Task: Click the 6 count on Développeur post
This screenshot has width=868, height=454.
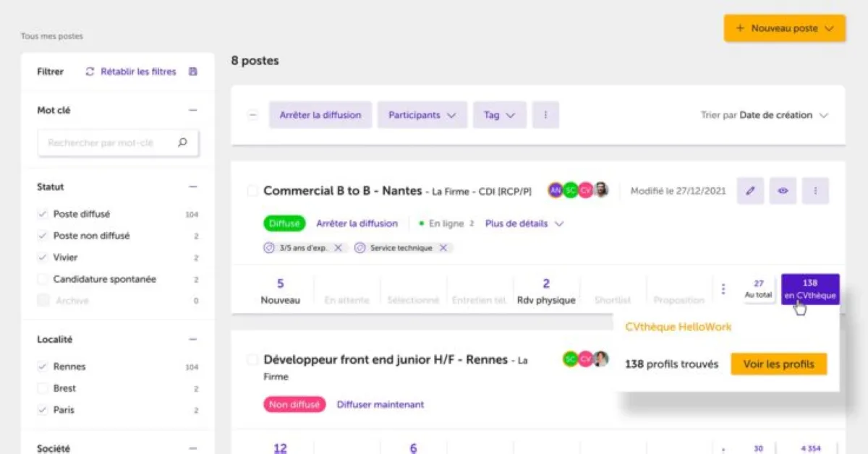Action: pos(413,448)
